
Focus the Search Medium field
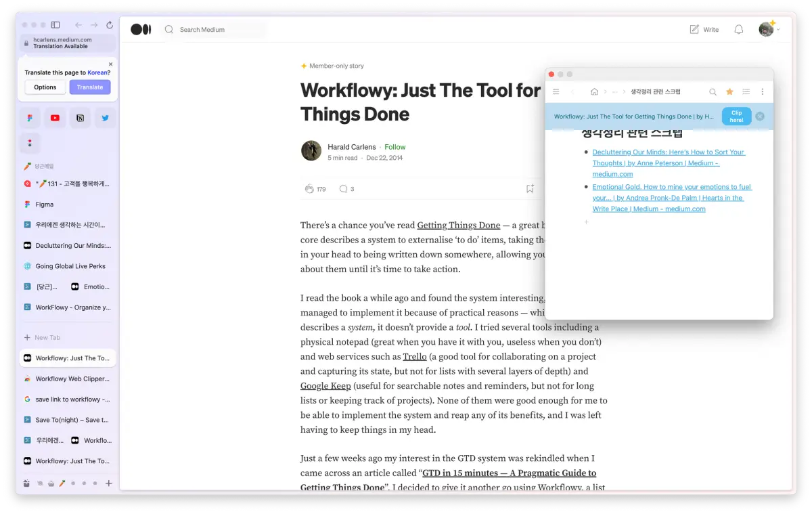click(x=215, y=29)
